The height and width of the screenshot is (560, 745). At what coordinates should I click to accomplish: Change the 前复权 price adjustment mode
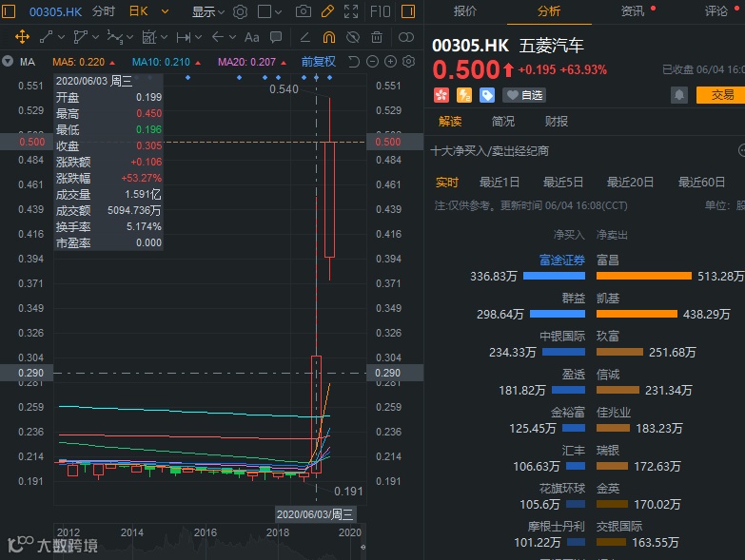(319, 62)
